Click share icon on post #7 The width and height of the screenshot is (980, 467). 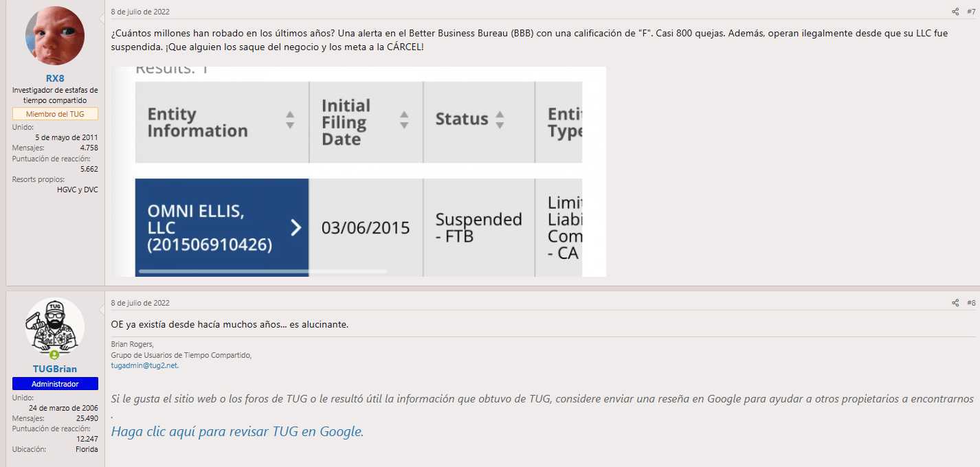[x=955, y=12]
